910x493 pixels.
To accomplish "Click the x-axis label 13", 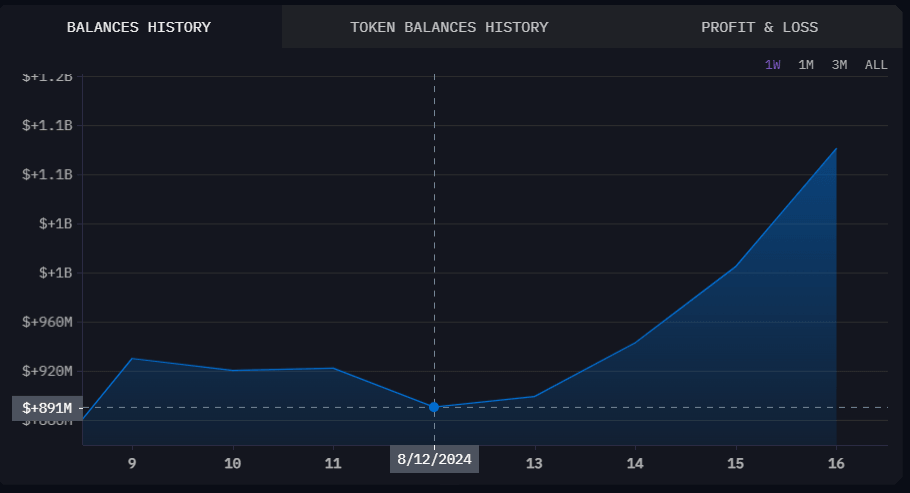I will click(x=535, y=463).
